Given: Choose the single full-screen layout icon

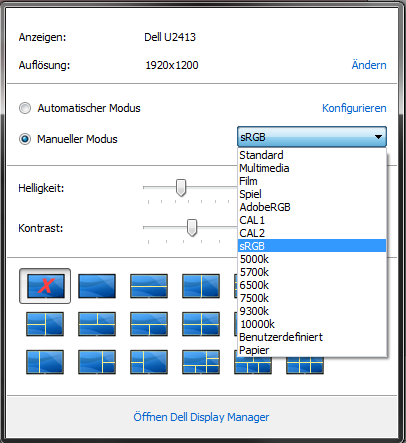Looking at the screenshot, I should point(97,286).
